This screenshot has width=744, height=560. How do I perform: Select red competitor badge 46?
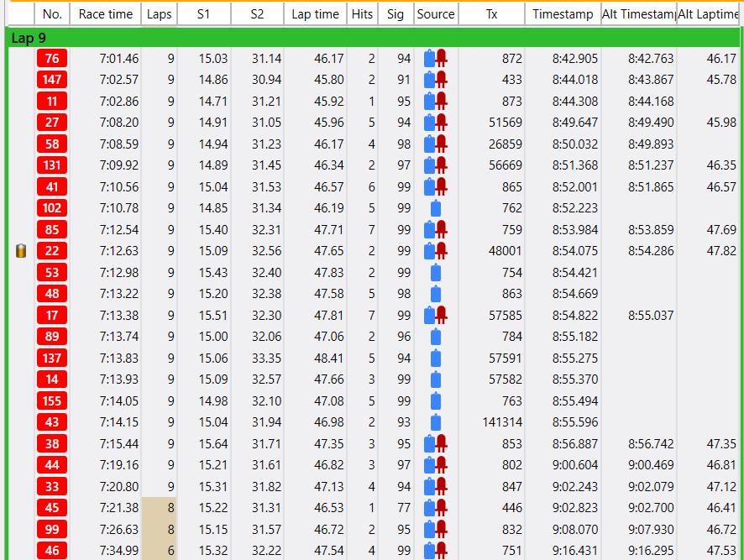(x=52, y=551)
